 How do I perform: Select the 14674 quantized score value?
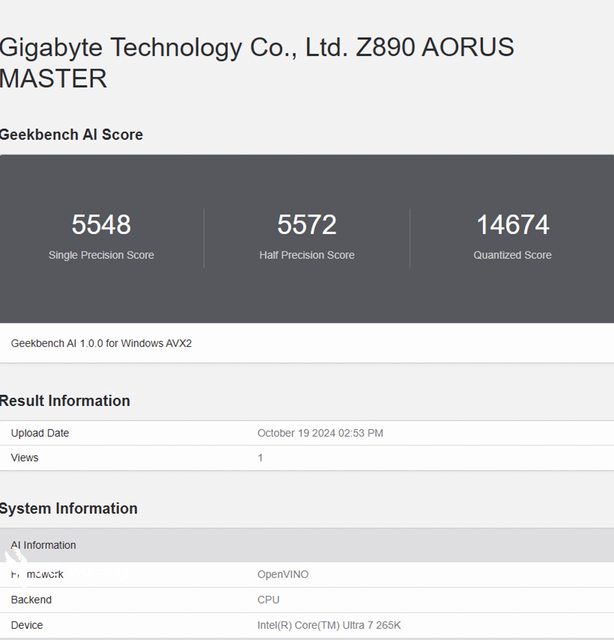point(512,225)
